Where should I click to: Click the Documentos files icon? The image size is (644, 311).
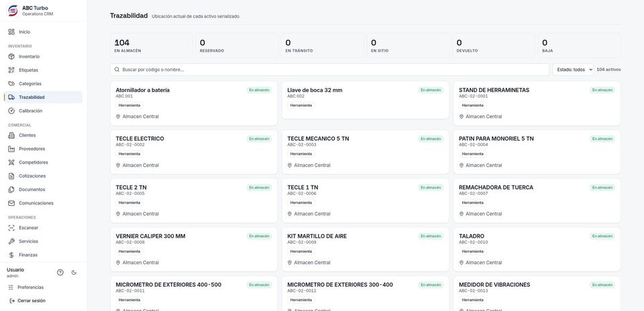(11, 190)
